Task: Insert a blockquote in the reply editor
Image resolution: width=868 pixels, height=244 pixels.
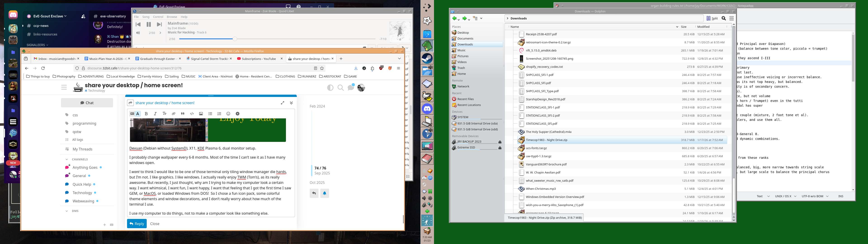Action: [183, 114]
